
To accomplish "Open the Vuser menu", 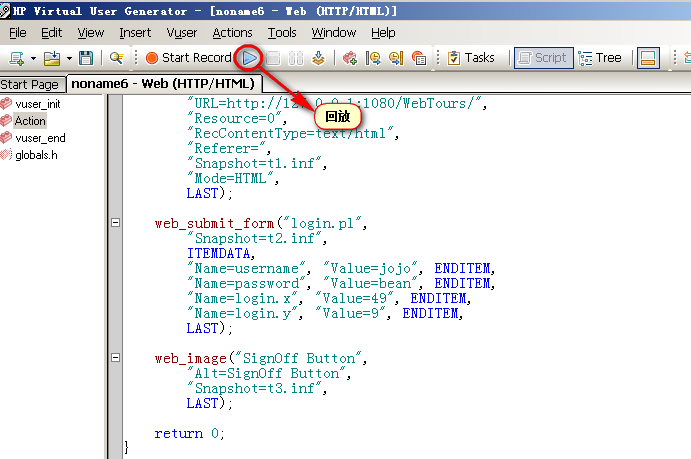I will tap(182, 33).
